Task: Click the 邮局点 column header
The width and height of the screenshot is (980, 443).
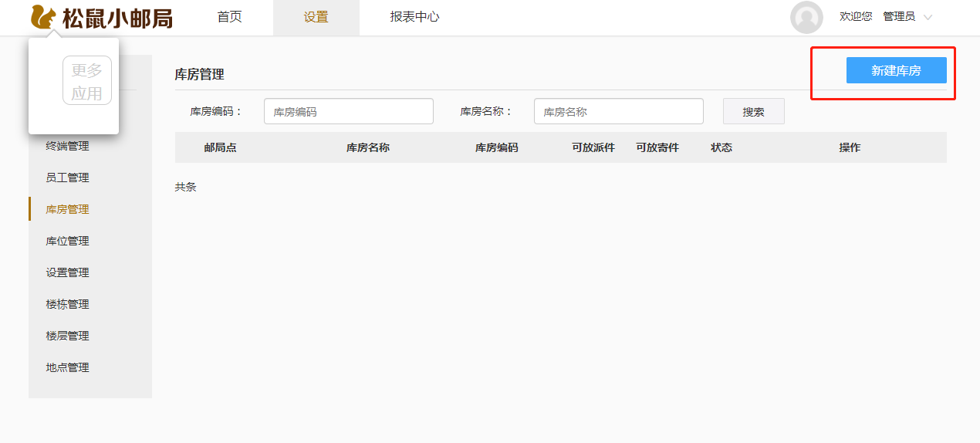Action: (220, 147)
